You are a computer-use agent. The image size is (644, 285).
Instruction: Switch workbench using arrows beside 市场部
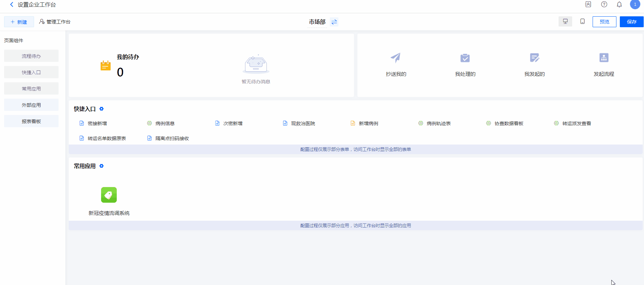[334, 22]
